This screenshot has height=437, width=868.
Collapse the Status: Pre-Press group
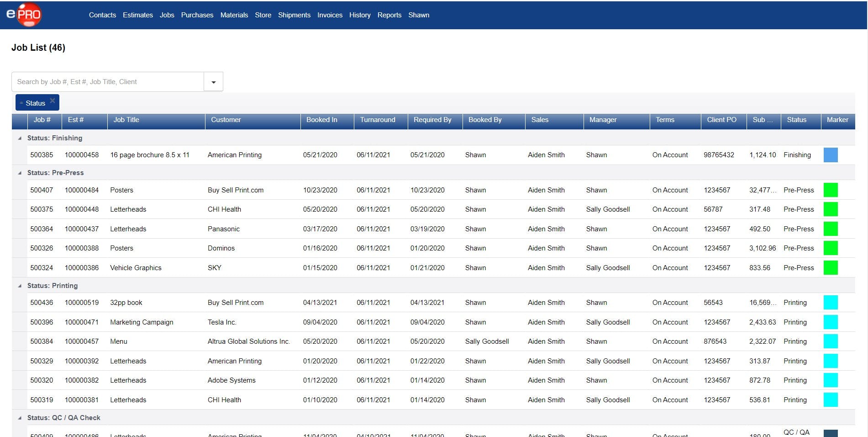20,173
